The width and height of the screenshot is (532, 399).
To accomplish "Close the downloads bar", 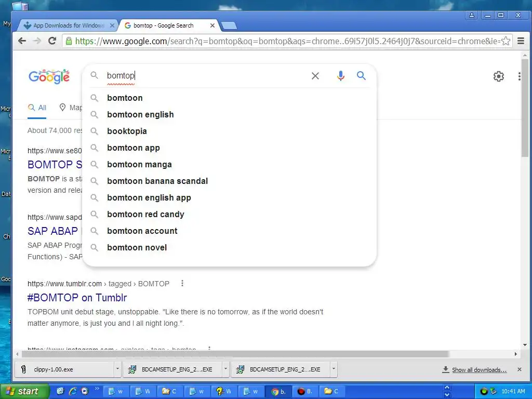I will pos(519,369).
